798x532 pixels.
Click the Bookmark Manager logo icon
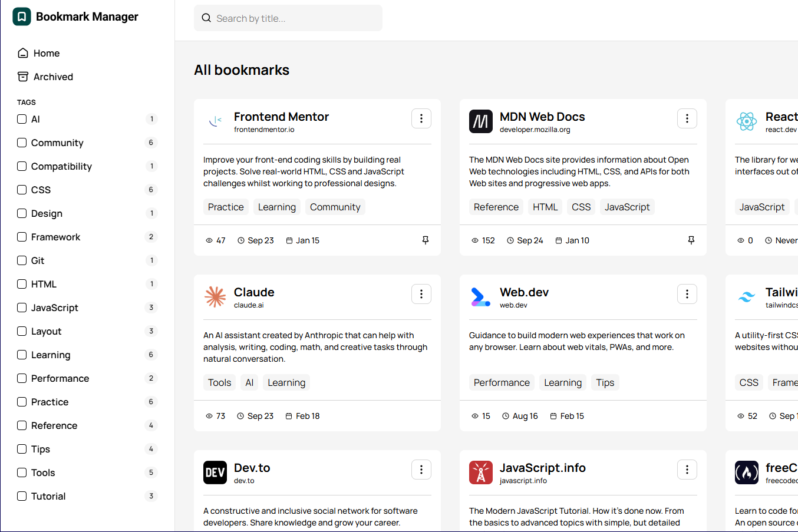[21, 16]
